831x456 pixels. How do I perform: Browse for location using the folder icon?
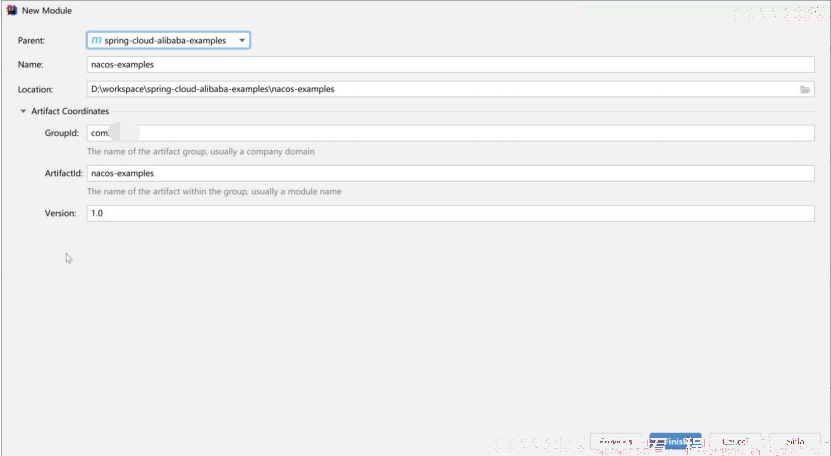805,90
